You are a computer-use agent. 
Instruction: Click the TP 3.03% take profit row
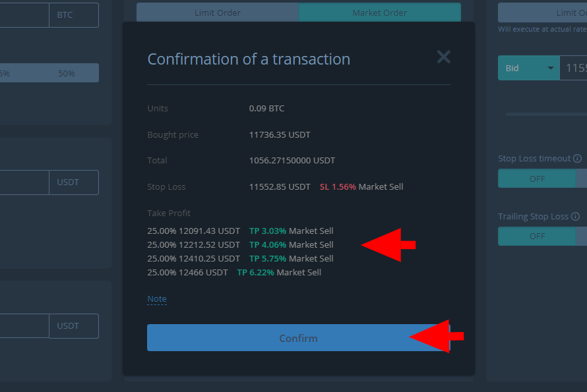pos(240,231)
